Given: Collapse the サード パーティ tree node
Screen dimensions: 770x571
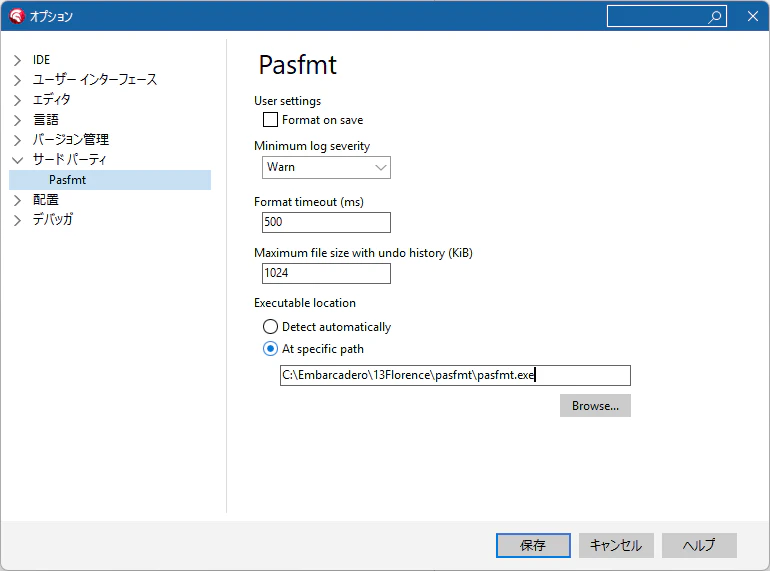Looking at the screenshot, I should click(x=18, y=160).
